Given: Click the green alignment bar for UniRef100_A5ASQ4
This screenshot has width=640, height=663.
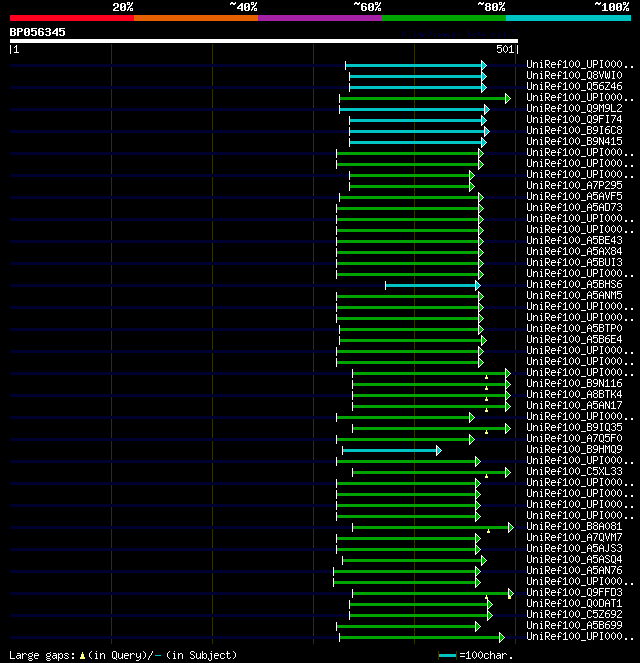Looking at the screenshot, I should 414,561.
